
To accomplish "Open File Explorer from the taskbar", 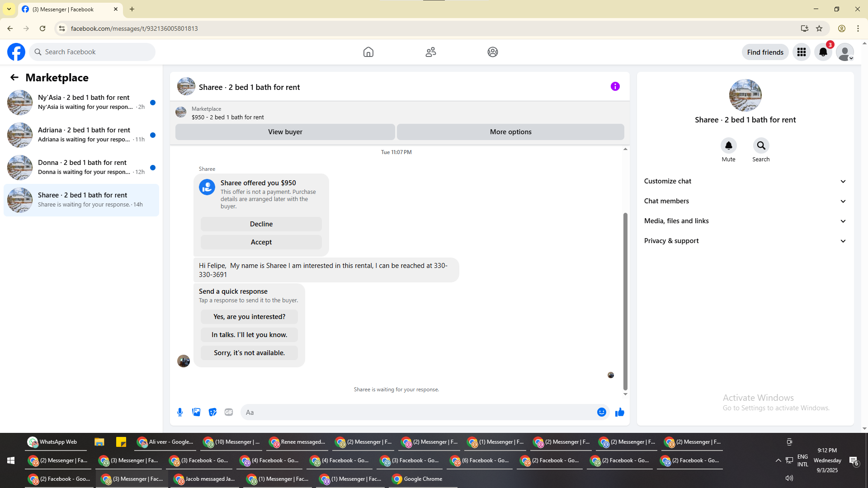I will point(99,442).
